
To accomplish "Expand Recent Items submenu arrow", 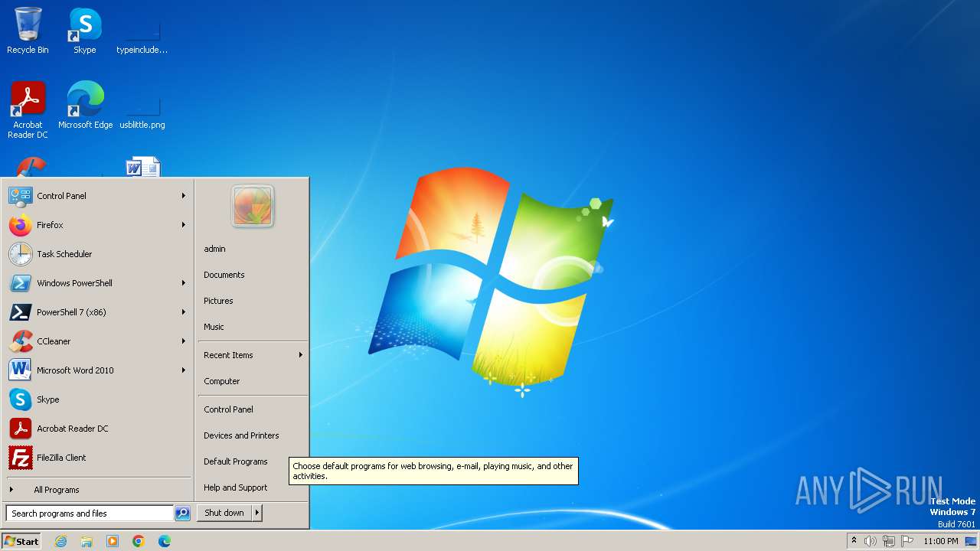I will (300, 355).
